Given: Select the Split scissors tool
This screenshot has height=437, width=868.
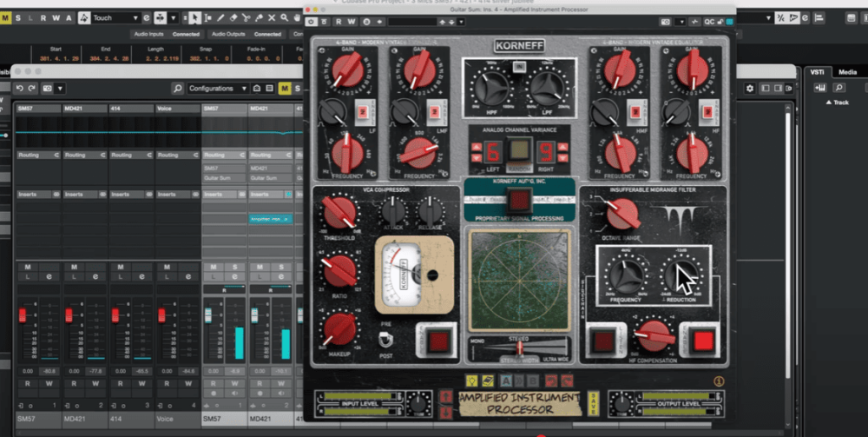Looking at the screenshot, I should (x=246, y=17).
